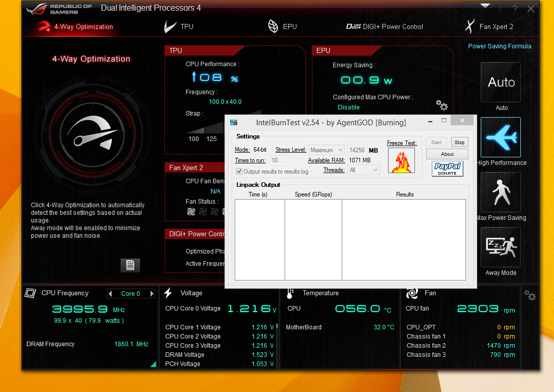This screenshot has width=554, height=392.
Task: Click the Start button in IntelBurnTest
Action: click(436, 143)
